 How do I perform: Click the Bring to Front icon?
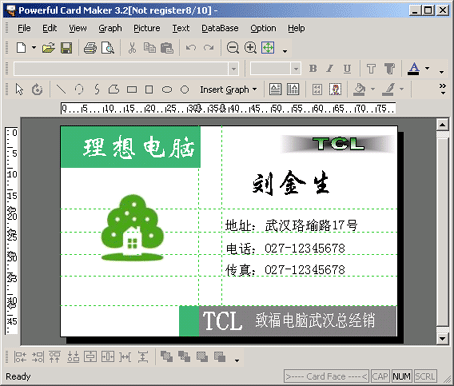(x=167, y=357)
